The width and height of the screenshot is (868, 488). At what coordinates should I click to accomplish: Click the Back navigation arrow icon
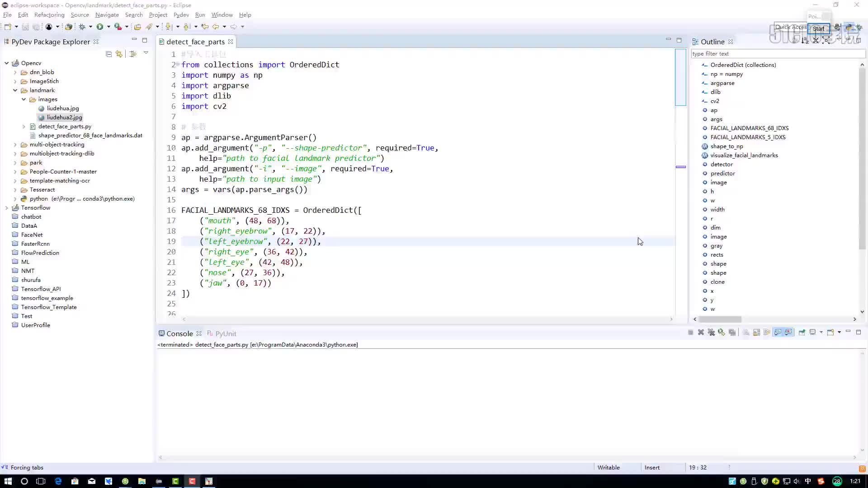[216, 27]
